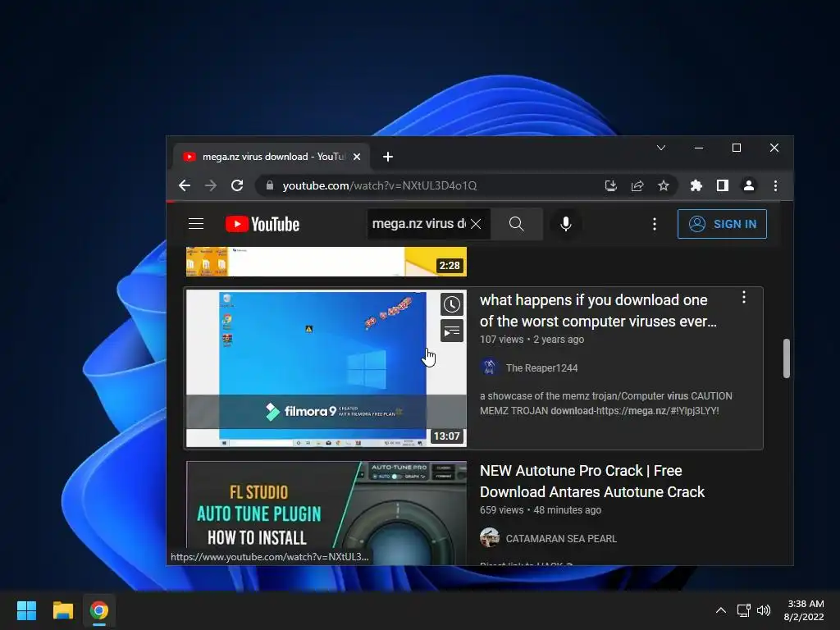
Task: Search with voice microphone icon
Action: point(566,224)
